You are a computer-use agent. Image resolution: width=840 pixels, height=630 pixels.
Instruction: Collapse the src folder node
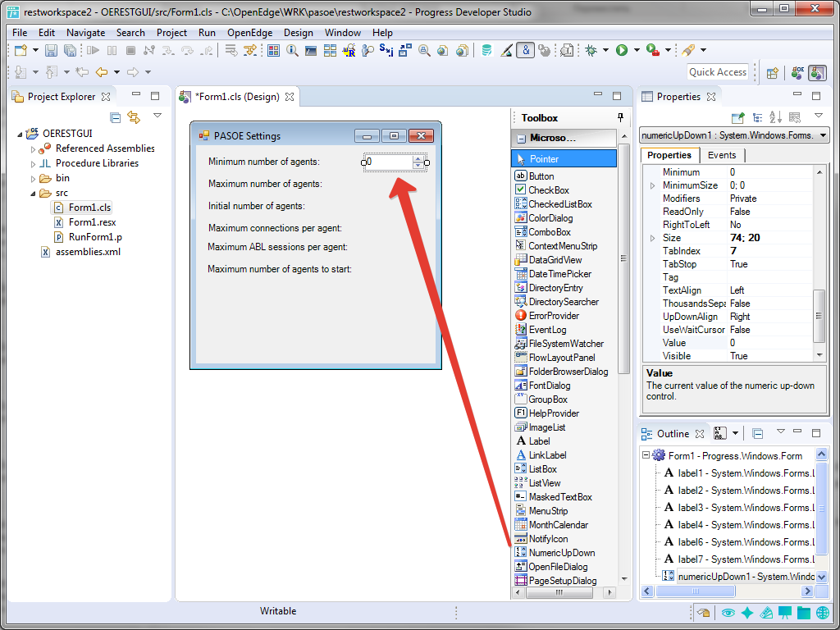tap(33, 194)
